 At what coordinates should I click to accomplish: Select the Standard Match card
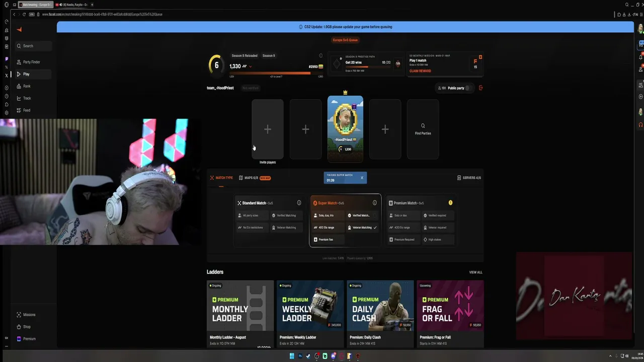(269, 221)
